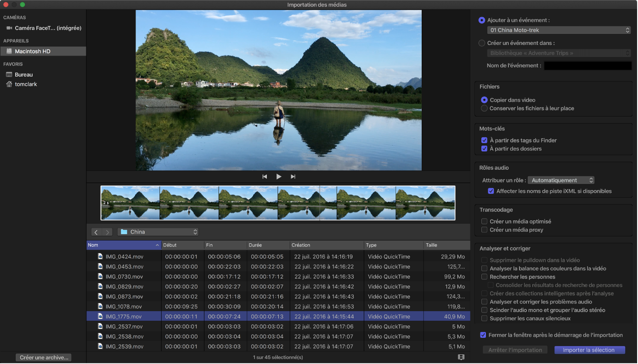Viewport: 638px width, 364px height.
Task: Jump to next clip with skip-forward icon
Action: 293,177
